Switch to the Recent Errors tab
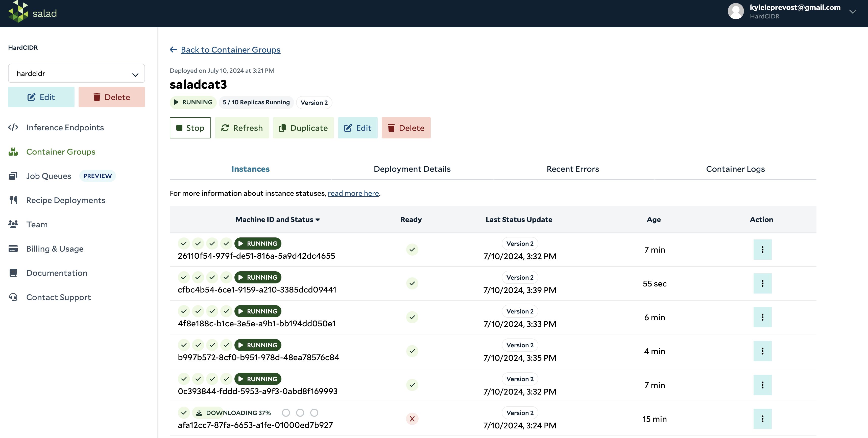Viewport: 868px width, 438px height. point(573,169)
